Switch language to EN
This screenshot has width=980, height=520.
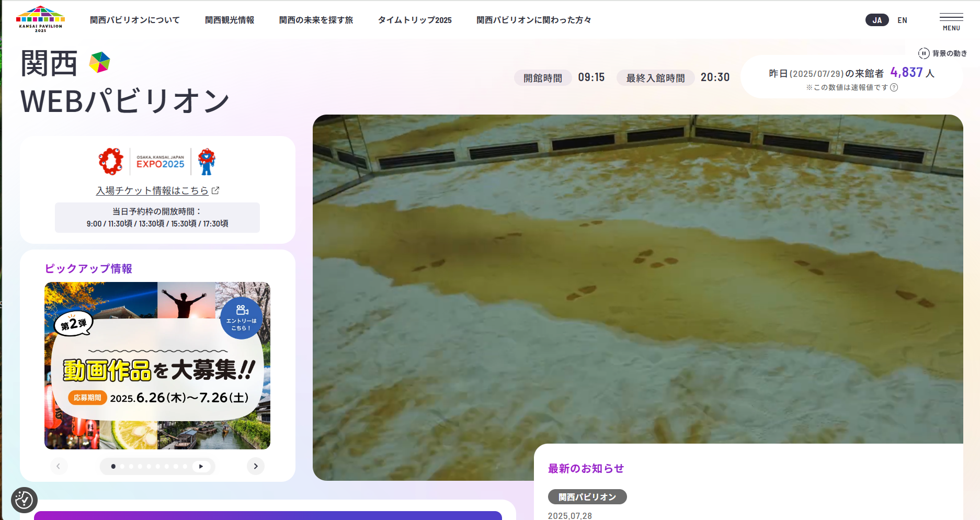tap(902, 20)
